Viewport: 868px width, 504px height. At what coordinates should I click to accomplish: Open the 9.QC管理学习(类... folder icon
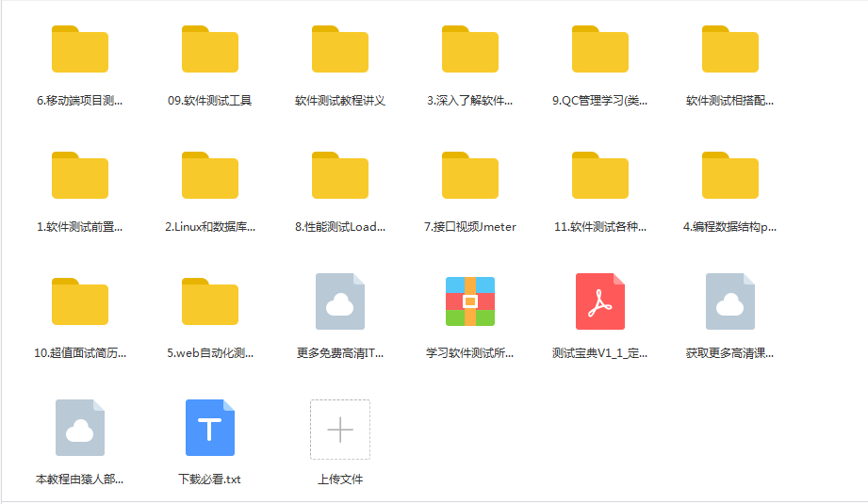pos(600,49)
